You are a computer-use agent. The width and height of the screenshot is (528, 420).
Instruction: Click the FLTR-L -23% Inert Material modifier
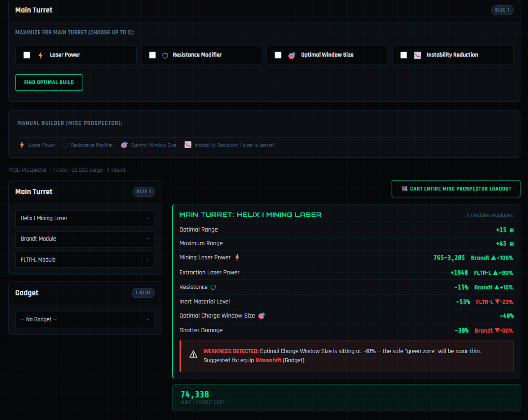494,302
